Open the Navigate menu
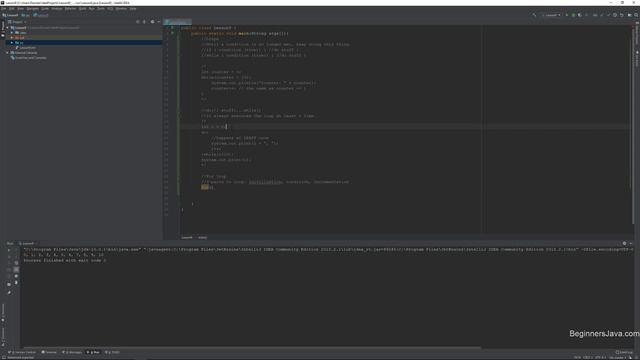The width and height of the screenshot is (640, 360). (x=32, y=9)
